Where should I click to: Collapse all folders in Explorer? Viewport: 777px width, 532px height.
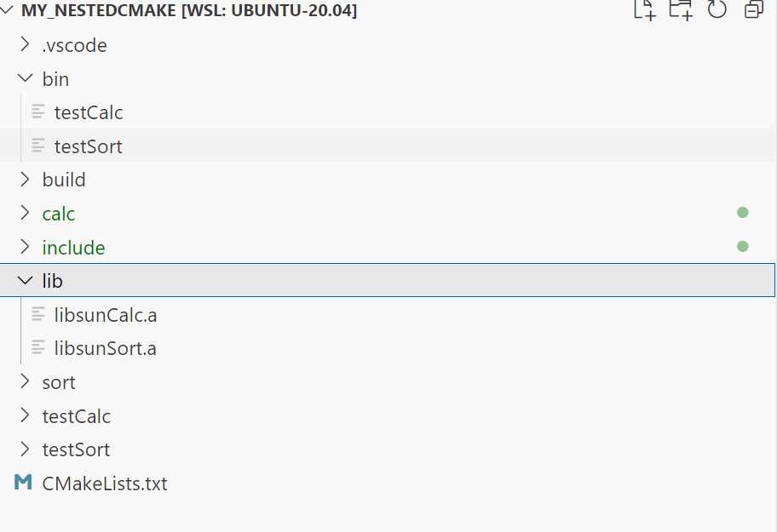[x=754, y=10]
